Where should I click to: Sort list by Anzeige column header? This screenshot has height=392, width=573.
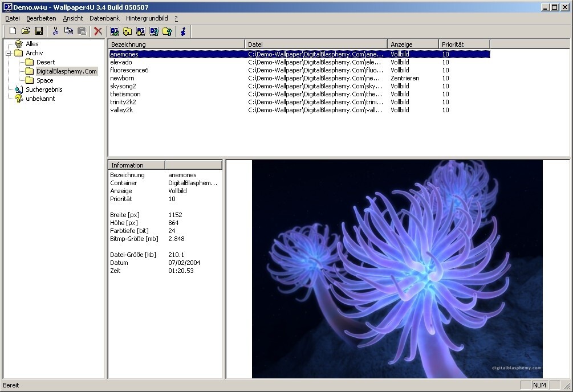[413, 44]
